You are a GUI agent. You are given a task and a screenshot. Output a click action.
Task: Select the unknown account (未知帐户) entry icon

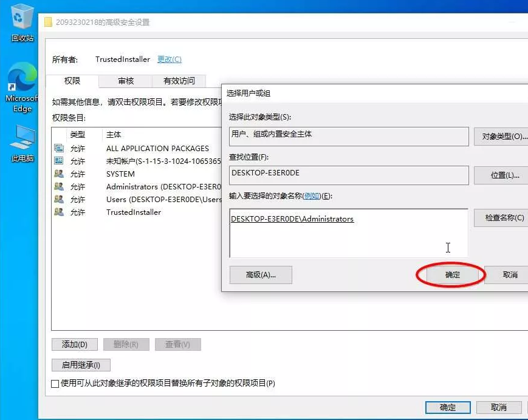tap(59, 161)
